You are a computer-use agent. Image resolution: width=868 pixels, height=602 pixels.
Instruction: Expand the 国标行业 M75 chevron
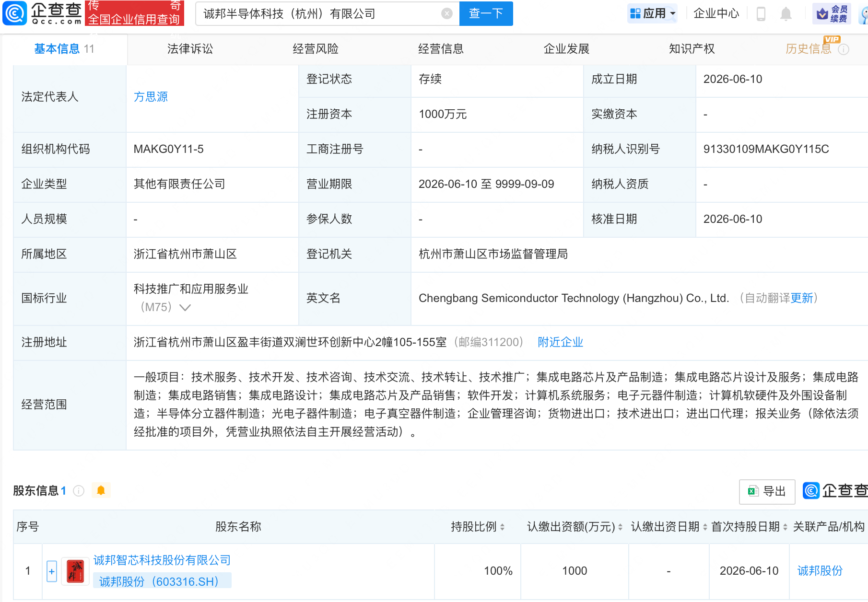coord(185,307)
